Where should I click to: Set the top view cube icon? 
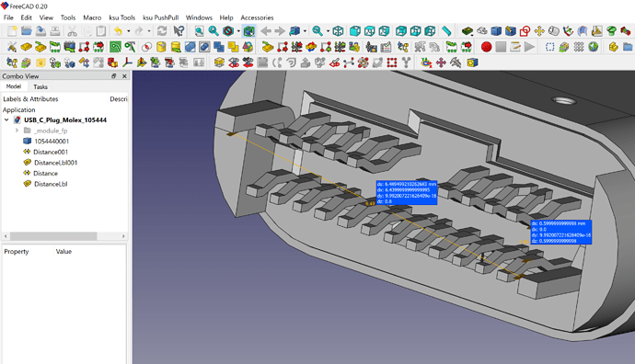[x=370, y=31]
